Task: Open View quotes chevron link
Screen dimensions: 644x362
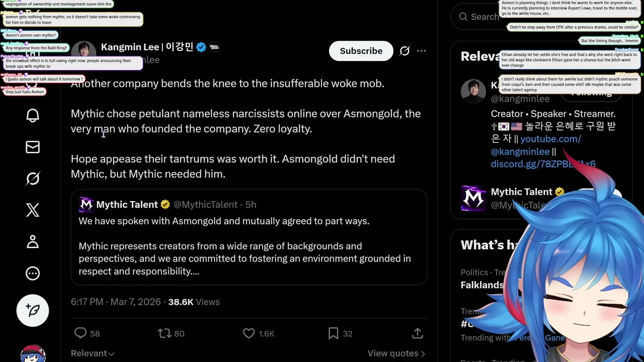Action: 396,353
